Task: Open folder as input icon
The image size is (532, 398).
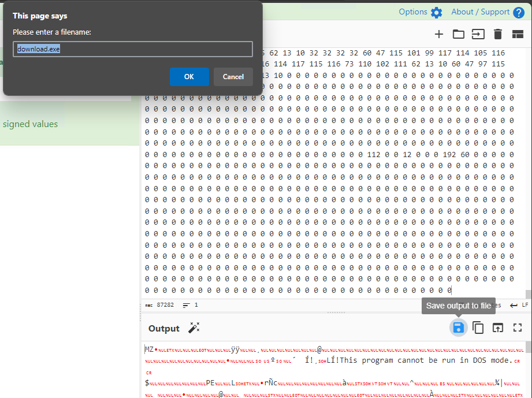Action: point(459,34)
